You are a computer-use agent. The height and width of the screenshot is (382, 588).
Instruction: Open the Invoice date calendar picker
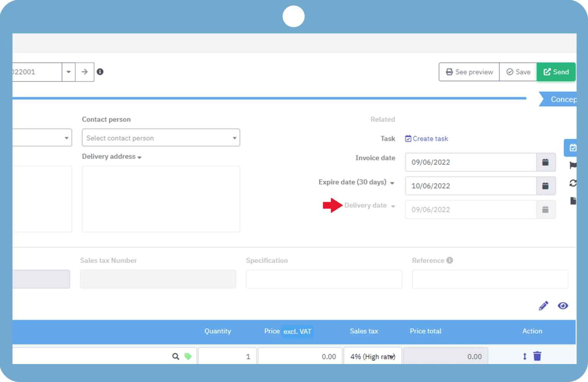(546, 162)
